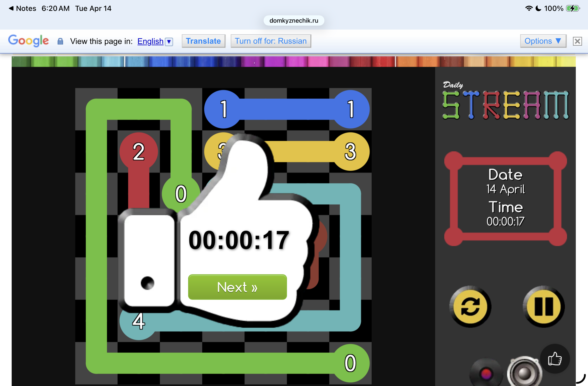Toggle music with the vinyl record icon
The image size is (588, 386).
[x=486, y=374]
